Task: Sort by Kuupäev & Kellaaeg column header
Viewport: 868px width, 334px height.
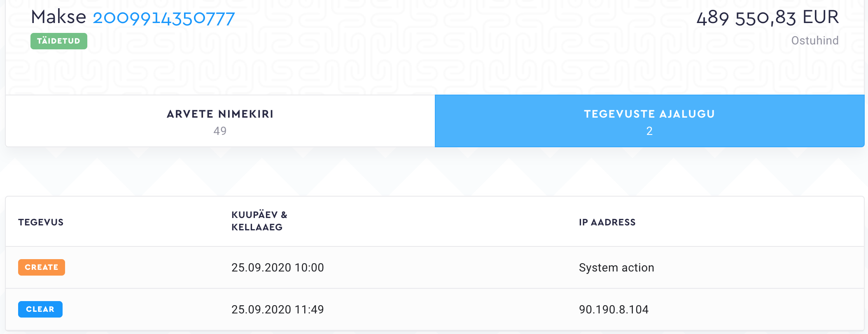Action: click(259, 221)
